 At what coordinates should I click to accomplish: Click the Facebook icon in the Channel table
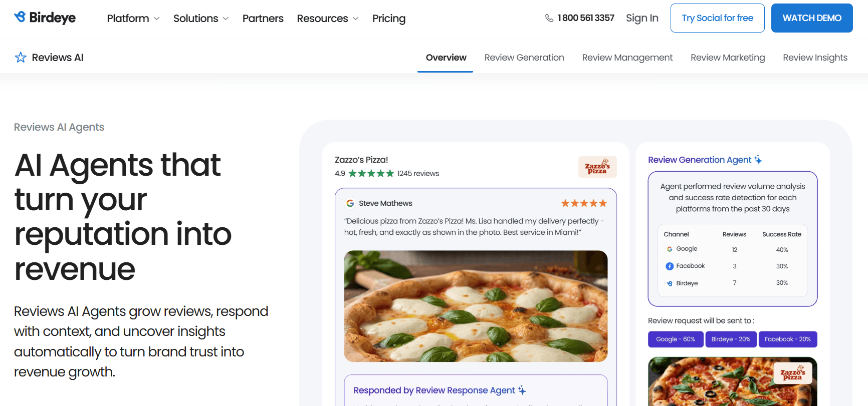pos(670,266)
